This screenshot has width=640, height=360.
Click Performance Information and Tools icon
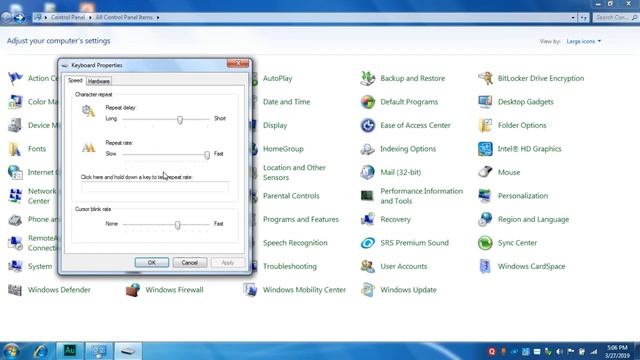pyautogui.click(x=368, y=196)
